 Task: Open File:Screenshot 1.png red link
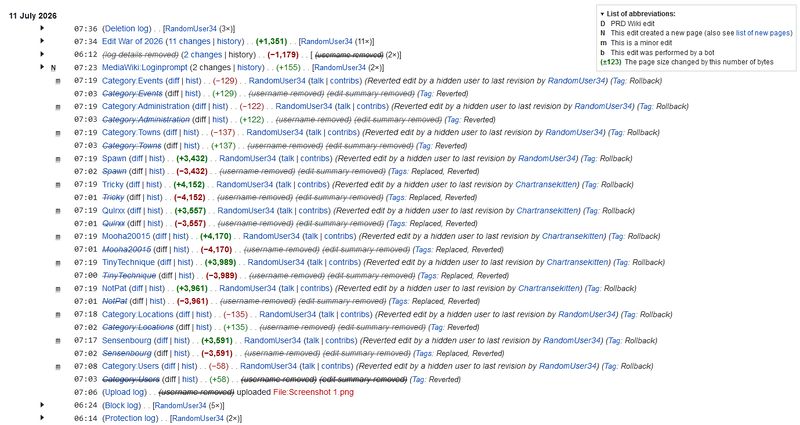pyautogui.click(x=313, y=392)
